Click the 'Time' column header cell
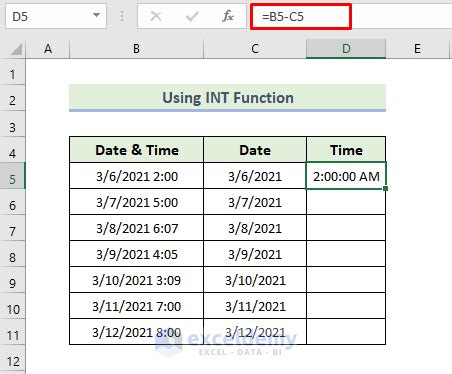Image resolution: width=452 pixels, height=374 pixels. (x=346, y=150)
